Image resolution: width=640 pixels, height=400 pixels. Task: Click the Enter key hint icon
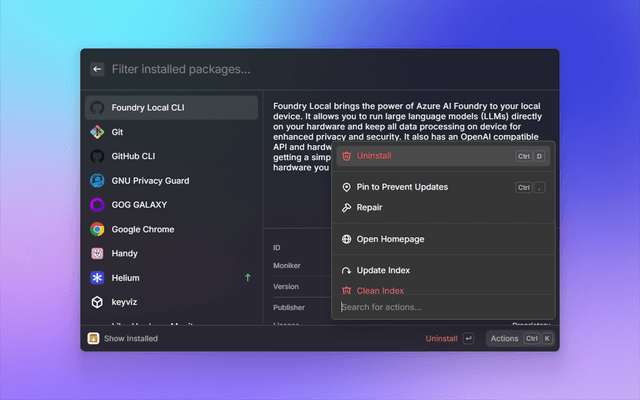469,338
